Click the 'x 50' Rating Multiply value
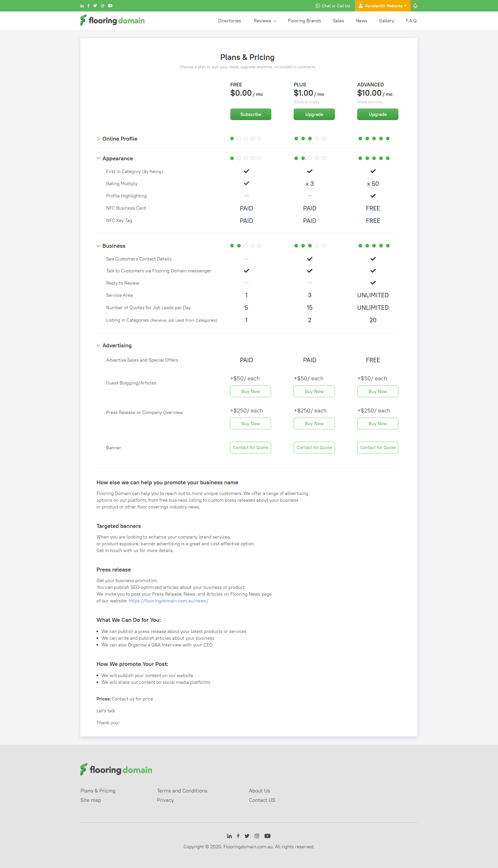 coord(372,184)
